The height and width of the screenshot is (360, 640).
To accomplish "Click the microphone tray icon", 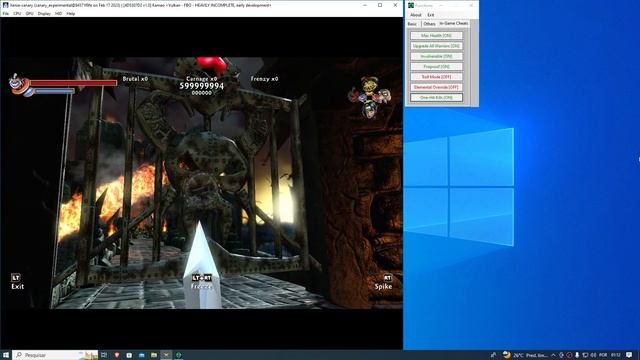I will pos(577,355).
